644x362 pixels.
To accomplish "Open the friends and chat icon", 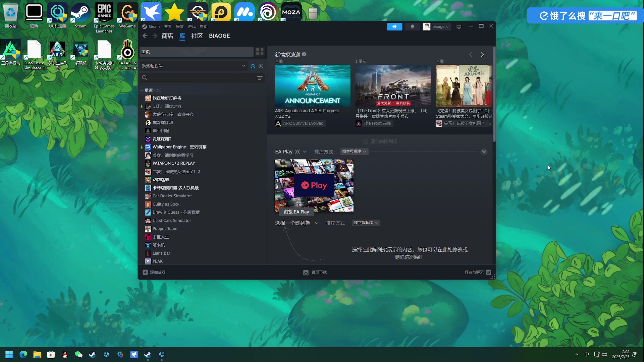I will (x=489, y=272).
